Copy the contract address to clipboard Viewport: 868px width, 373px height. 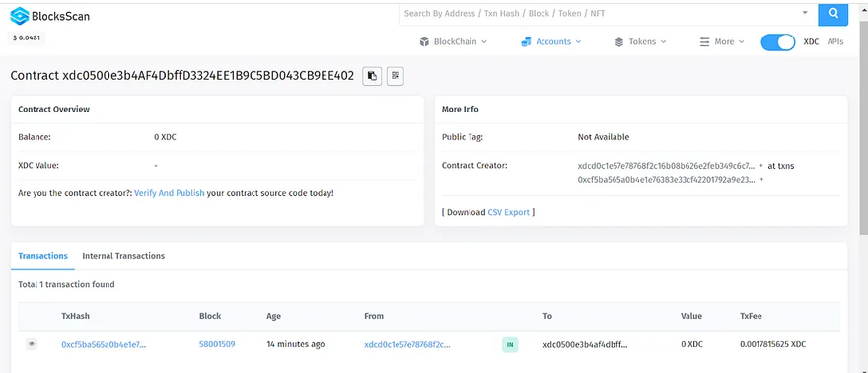coord(372,76)
